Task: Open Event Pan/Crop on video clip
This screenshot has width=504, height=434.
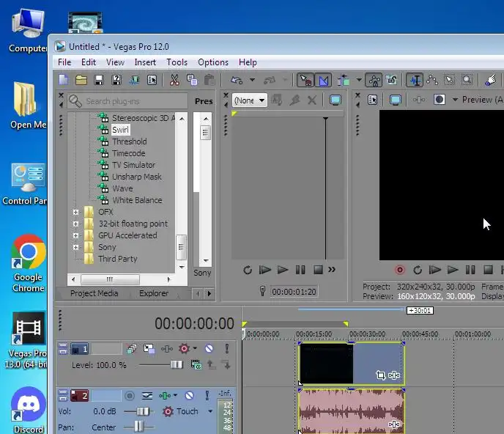Action: point(380,375)
